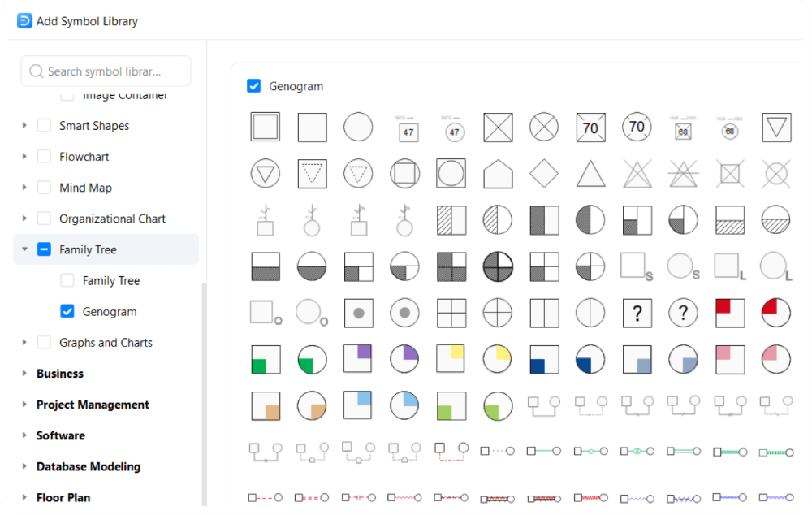The width and height of the screenshot is (812, 515).
Task: Select the plain circle female symbol
Action: [358, 127]
